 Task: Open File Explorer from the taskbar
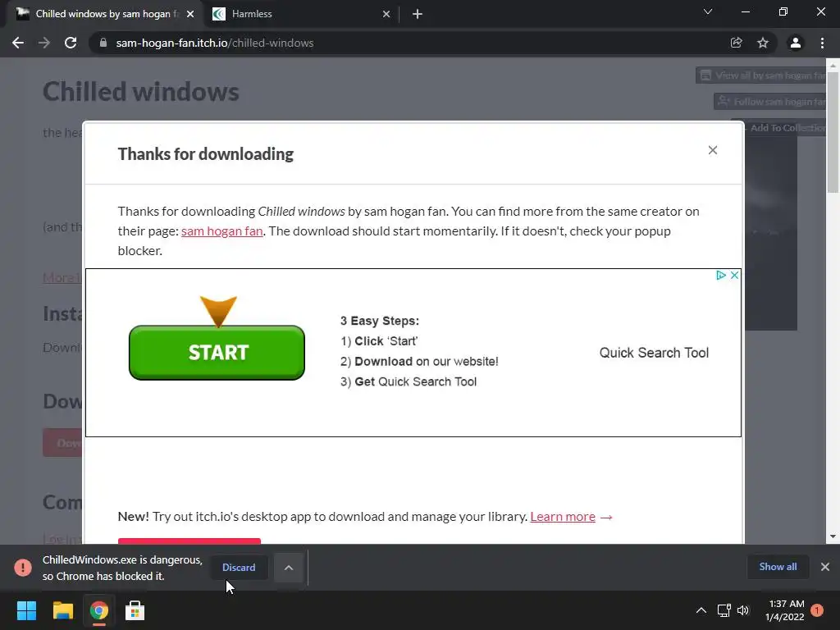[x=62, y=610]
